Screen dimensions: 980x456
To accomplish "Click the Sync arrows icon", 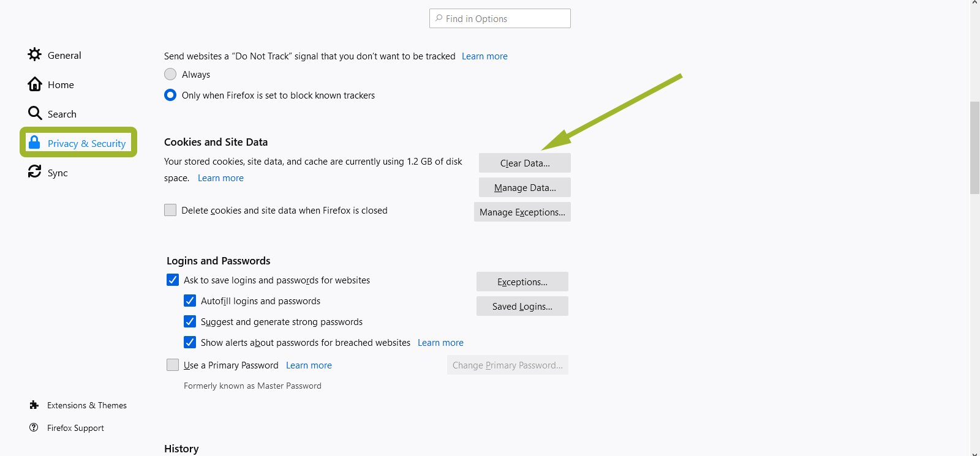I will [x=35, y=172].
